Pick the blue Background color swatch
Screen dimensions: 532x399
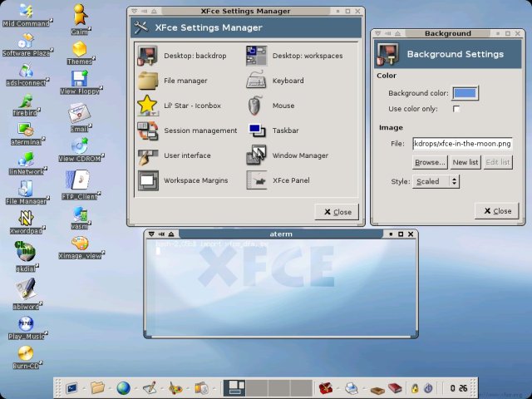pos(465,93)
